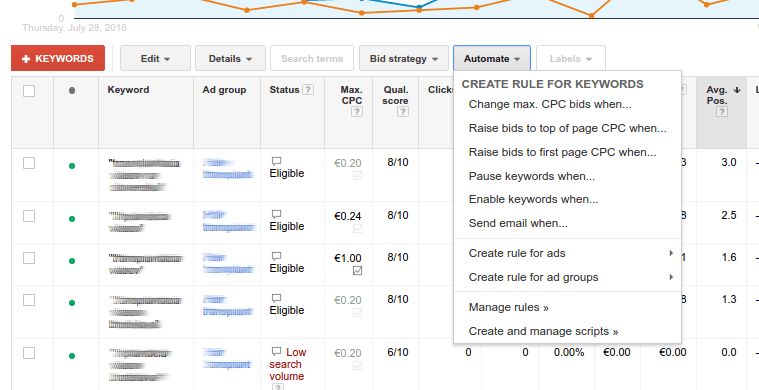Click the green status dot in the €1.00 row
Viewport: 759px width, 390px height.
[x=72, y=261]
